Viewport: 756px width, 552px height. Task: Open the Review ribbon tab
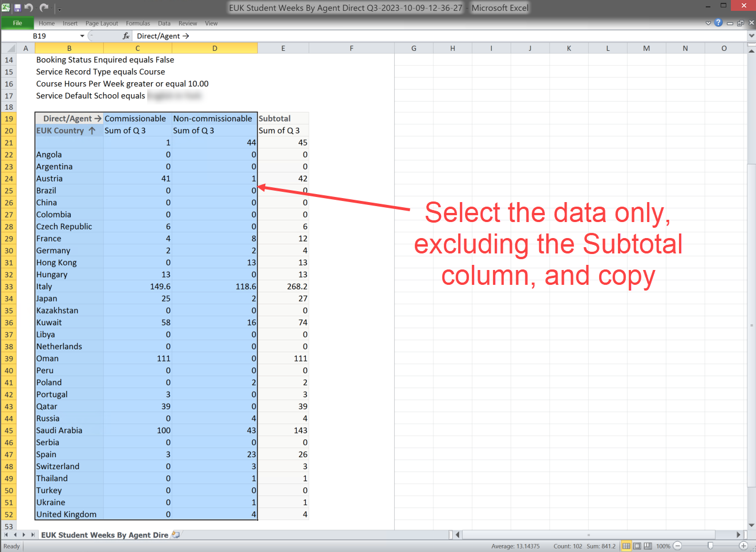click(188, 23)
